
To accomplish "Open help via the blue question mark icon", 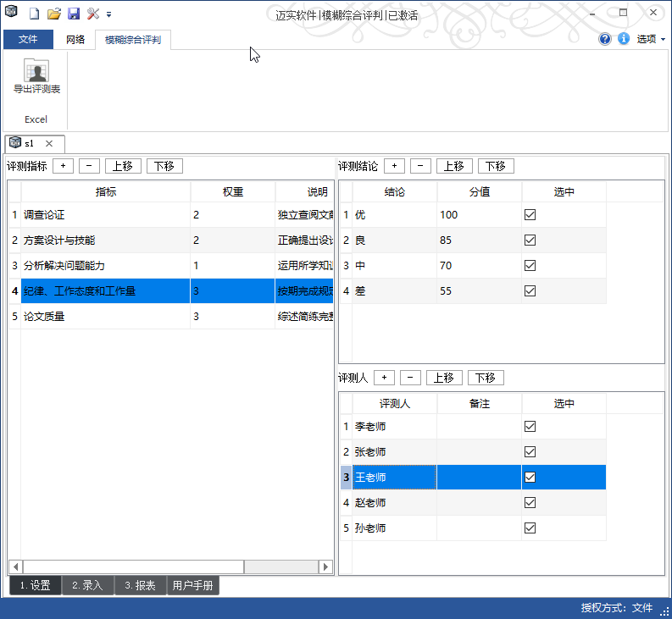I will [605, 39].
